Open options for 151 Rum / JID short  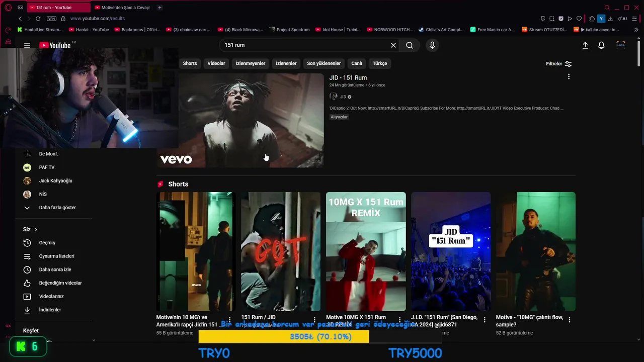pyautogui.click(x=314, y=320)
